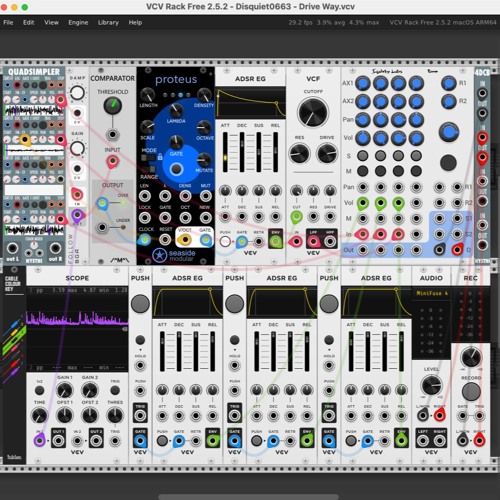Viewport: 500px width, 500px height.
Task: Click the purple waveform in Scope display
Action: (77, 319)
